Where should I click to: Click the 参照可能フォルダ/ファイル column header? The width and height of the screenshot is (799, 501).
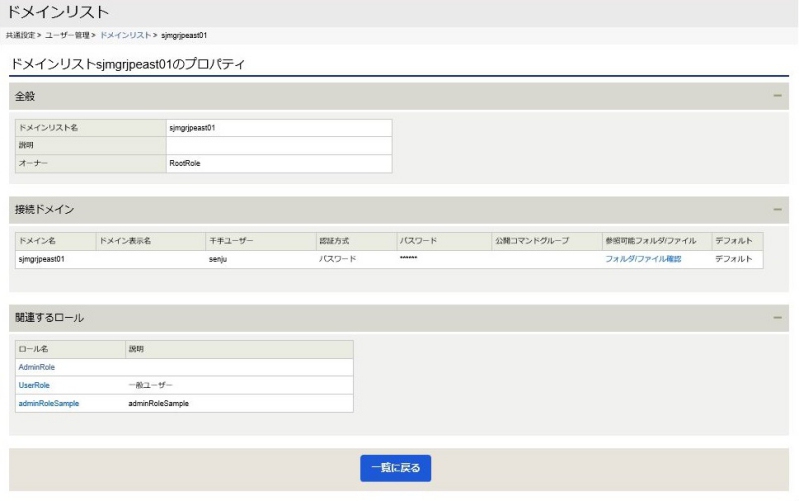(x=657, y=241)
